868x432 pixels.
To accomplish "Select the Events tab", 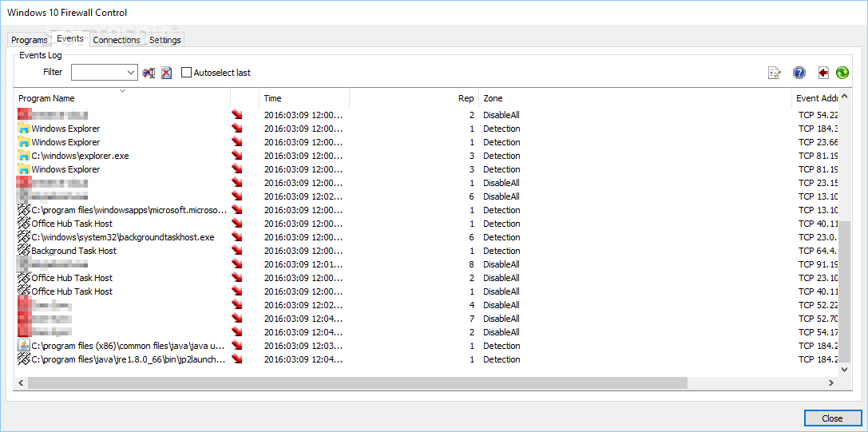I will (x=69, y=39).
